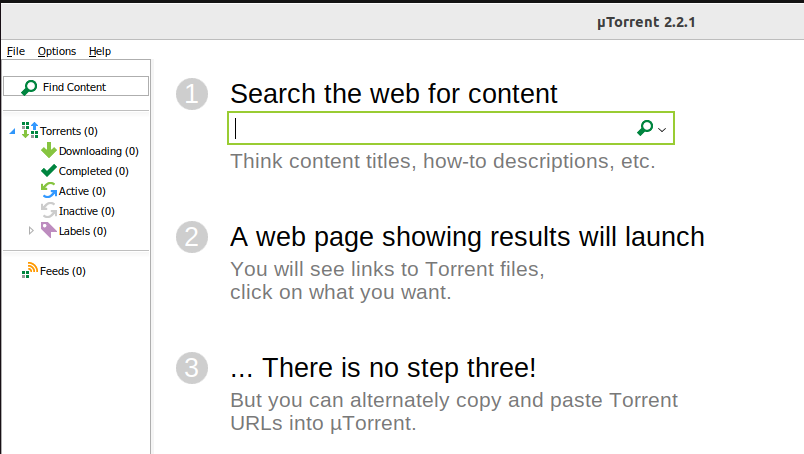Image resolution: width=804 pixels, height=454 pixels.
Task: Select Feeds (0) in sidebar
Action: 63,271
